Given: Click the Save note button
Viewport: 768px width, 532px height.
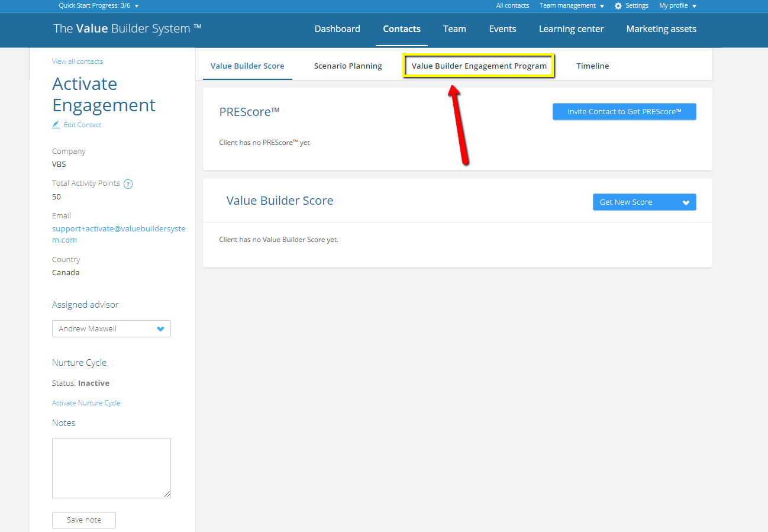Looking at the screenshot, I should tap(84, 520).
